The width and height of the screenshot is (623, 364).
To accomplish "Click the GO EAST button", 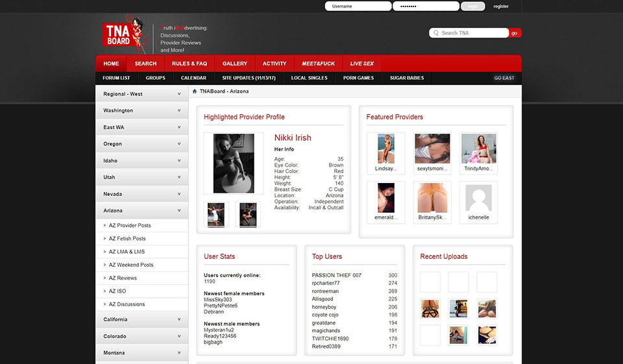I will click(x=504, y=78).
